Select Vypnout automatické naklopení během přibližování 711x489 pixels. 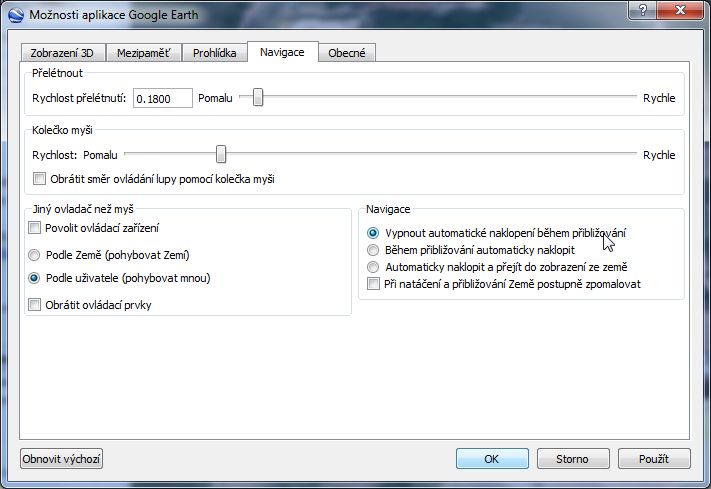(x=373, y=233)
